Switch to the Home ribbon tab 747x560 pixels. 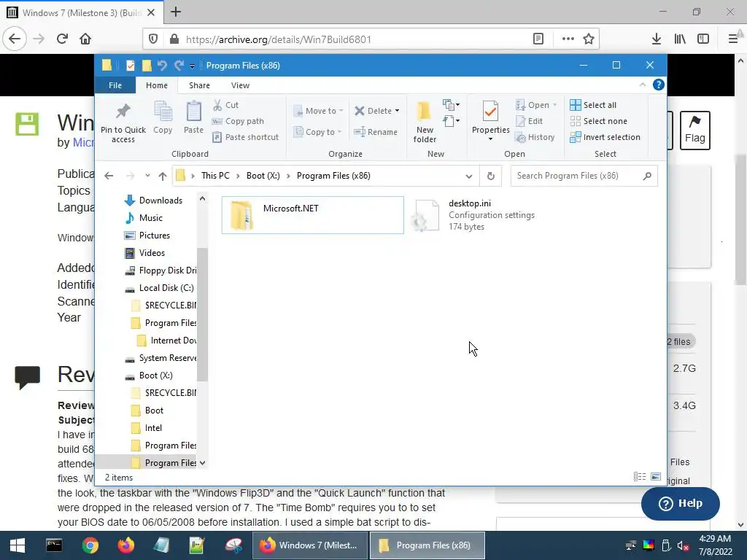pyautogui.click(x=157, y=85)
